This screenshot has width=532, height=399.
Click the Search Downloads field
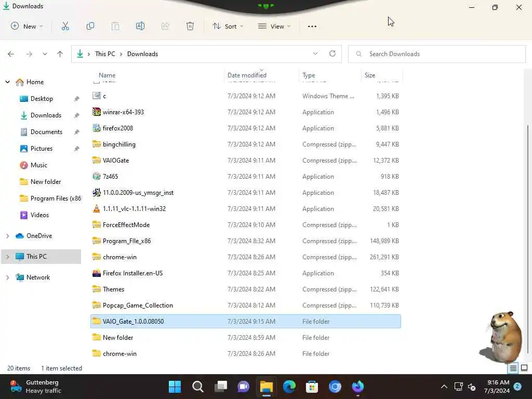[x=436, y=54]
